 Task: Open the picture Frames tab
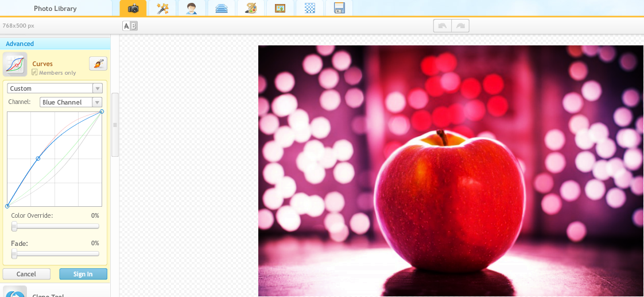280,8
